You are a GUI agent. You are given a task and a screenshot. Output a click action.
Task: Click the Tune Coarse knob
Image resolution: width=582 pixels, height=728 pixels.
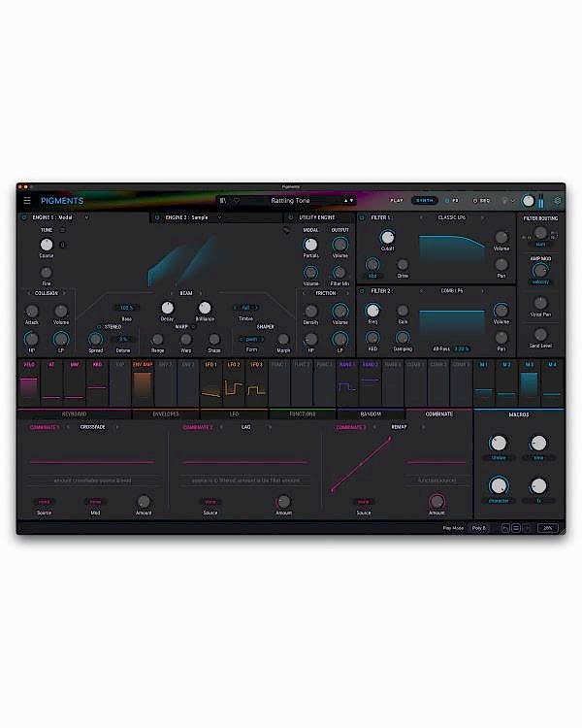tap(47, 245)
